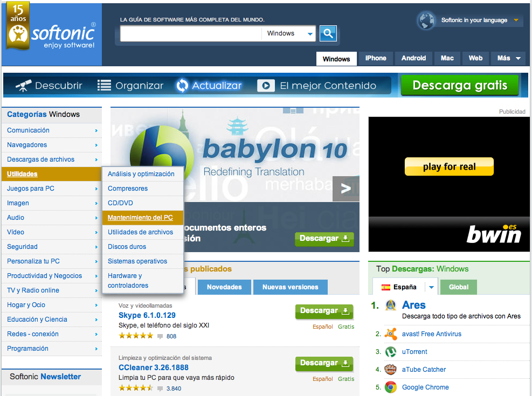Click the avast! Free Antivirus icon
This screenshot has width=532, height=396.
(391, 334)
